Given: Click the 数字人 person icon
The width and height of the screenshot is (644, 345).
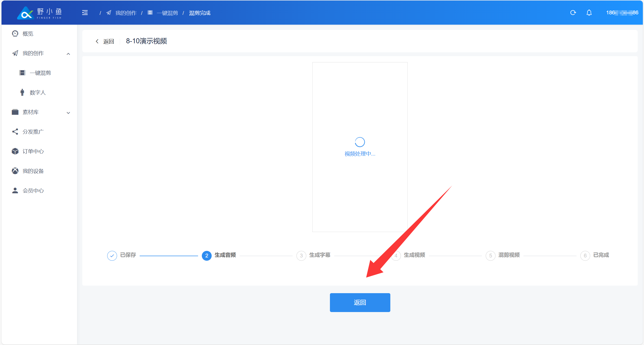Looking at the screenshot, I should (x=22, y=92).
